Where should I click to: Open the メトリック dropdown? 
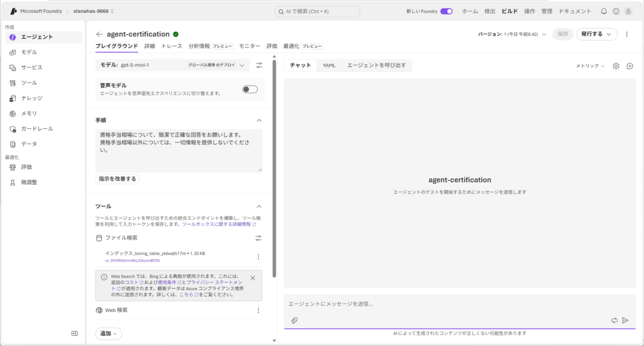pos(590,66)
